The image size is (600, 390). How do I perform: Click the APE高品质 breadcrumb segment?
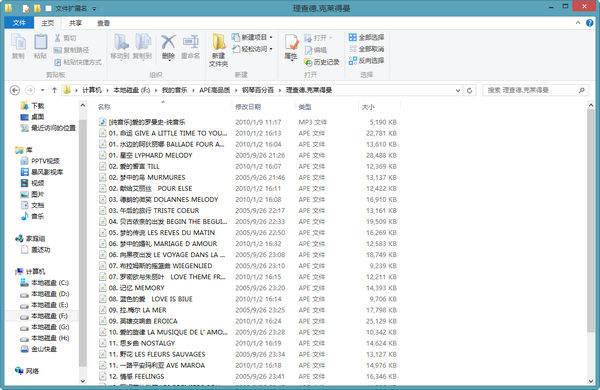(x=215, y=90)
